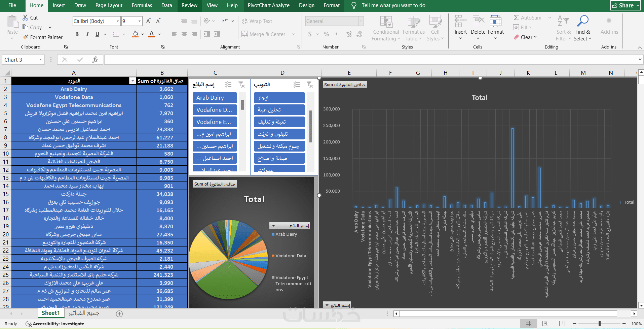Click the Percent Style icon
This screenshot has width=644, height=329.
click(326, 34)
